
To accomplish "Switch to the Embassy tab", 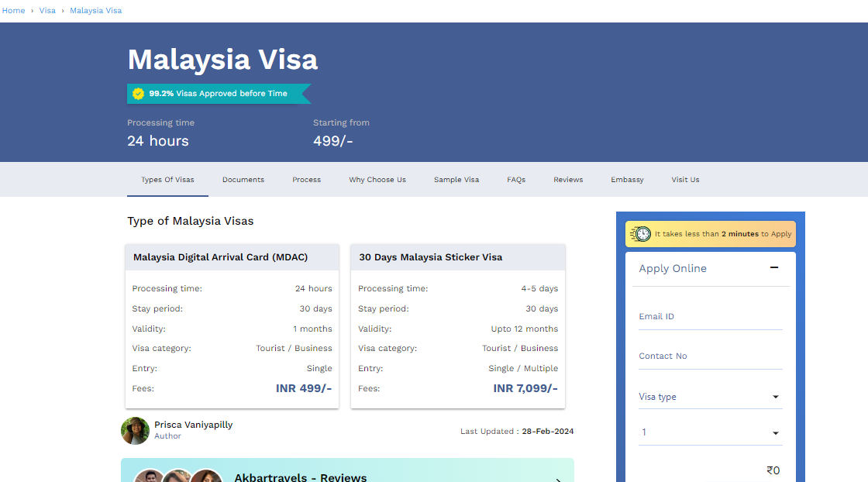I will click(627, 180).
